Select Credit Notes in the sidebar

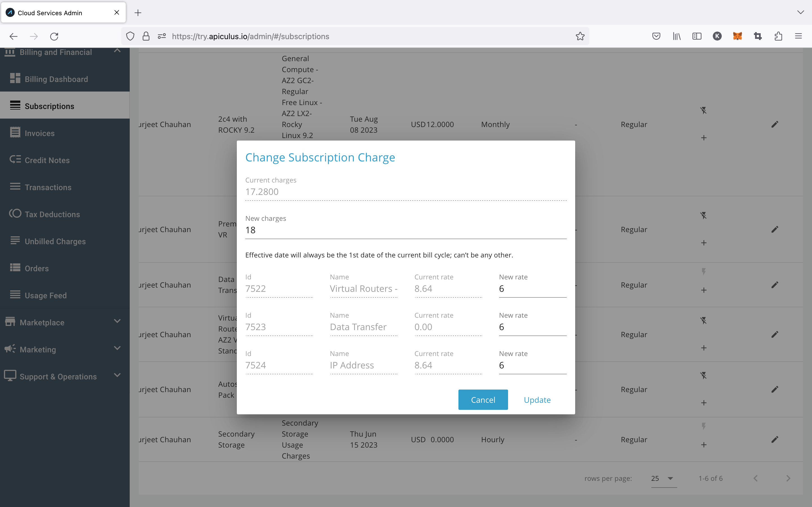click(x=47, y=160)
